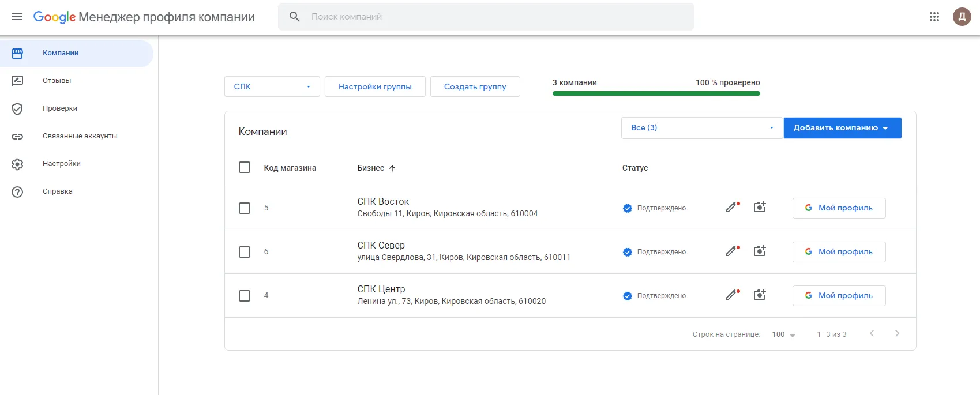The width and height of the screenshot is (980, 395).
Task: Click verified badge for СПК Восток
Action: pos(628,208)
